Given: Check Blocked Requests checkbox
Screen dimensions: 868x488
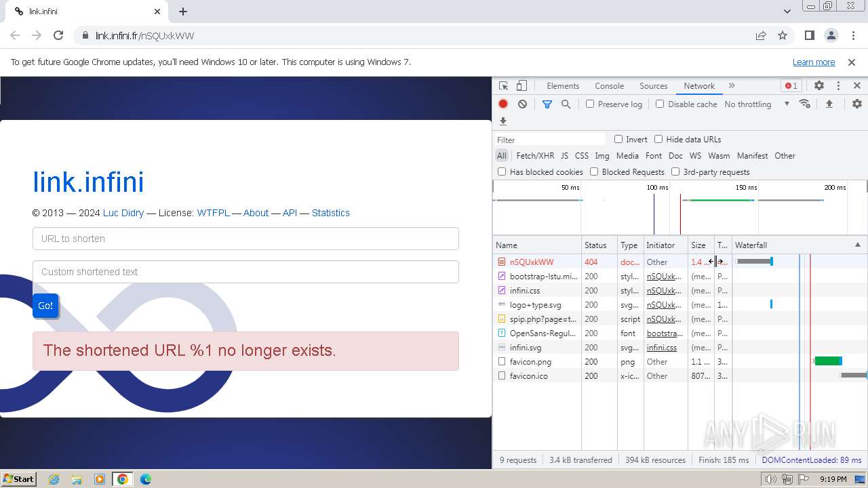Looking at the screenshot, I should (x=594, y=171).
